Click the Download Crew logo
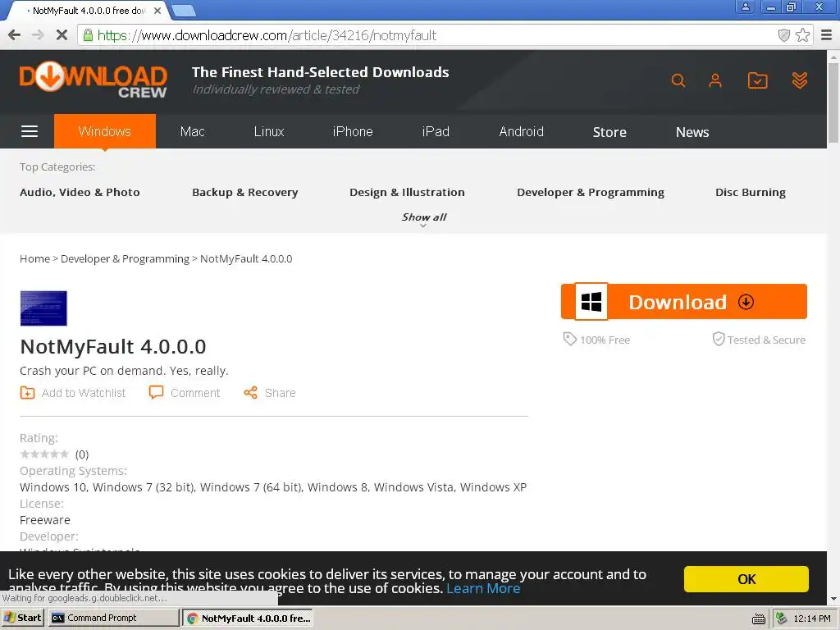The width and height of the screenshot is (840, 630). pos(94,80)
